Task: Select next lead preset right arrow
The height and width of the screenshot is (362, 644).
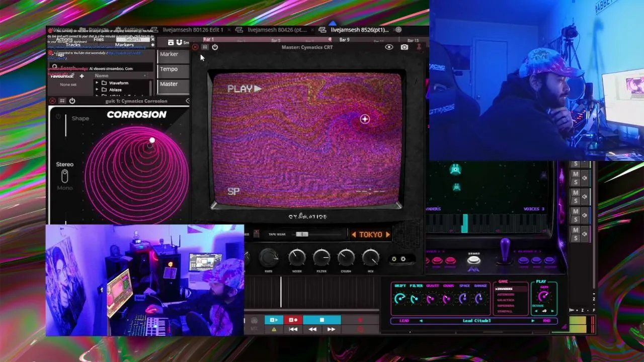Action: (533, 321)
